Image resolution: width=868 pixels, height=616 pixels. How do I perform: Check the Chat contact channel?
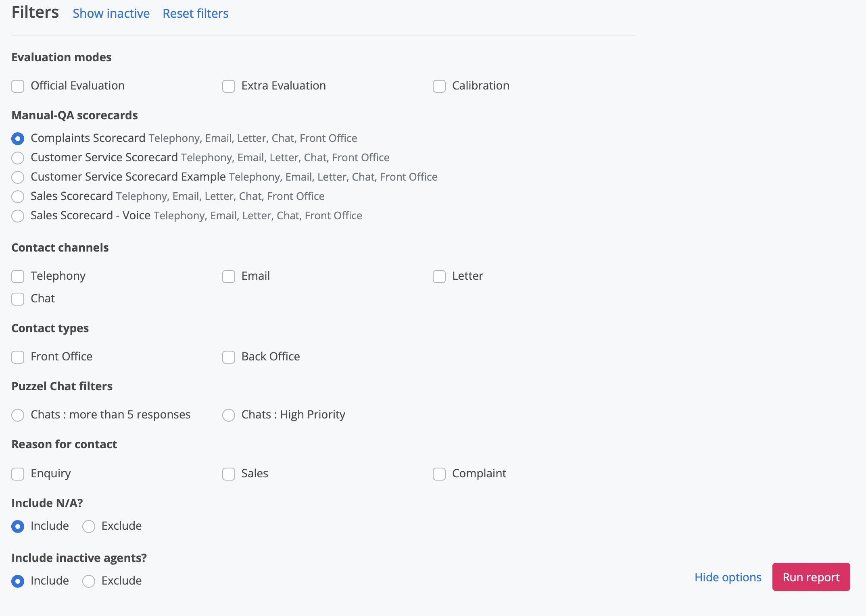[x=18, y=299]
